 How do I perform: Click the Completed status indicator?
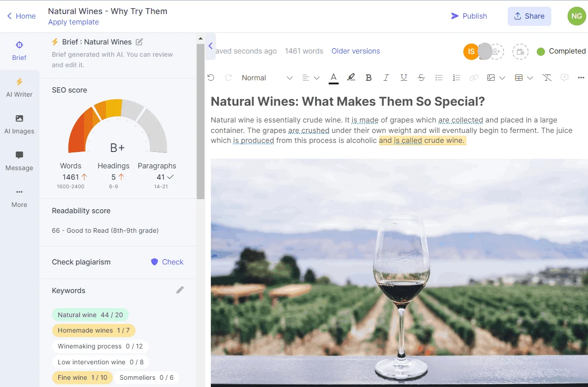[561, 51]
